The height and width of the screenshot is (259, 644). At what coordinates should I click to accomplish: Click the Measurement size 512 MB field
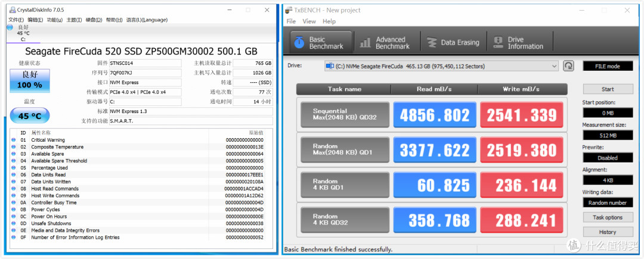[x=608, y=135]
